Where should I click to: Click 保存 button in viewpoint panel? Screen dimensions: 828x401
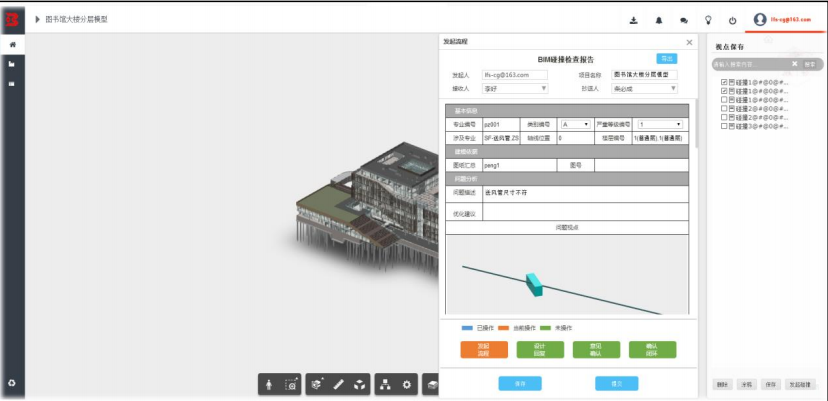(x=770, y=385)
